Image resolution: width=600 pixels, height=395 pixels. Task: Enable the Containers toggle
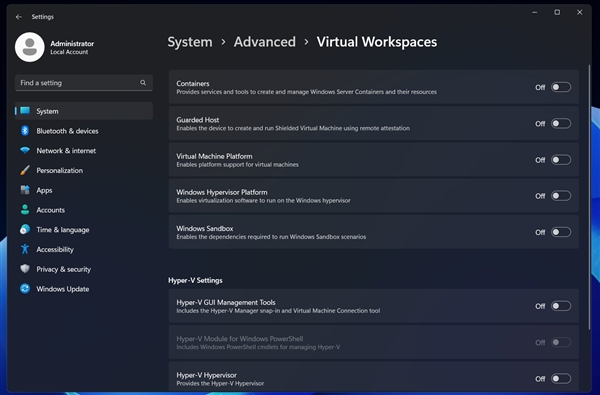click(x=561, y=87)
